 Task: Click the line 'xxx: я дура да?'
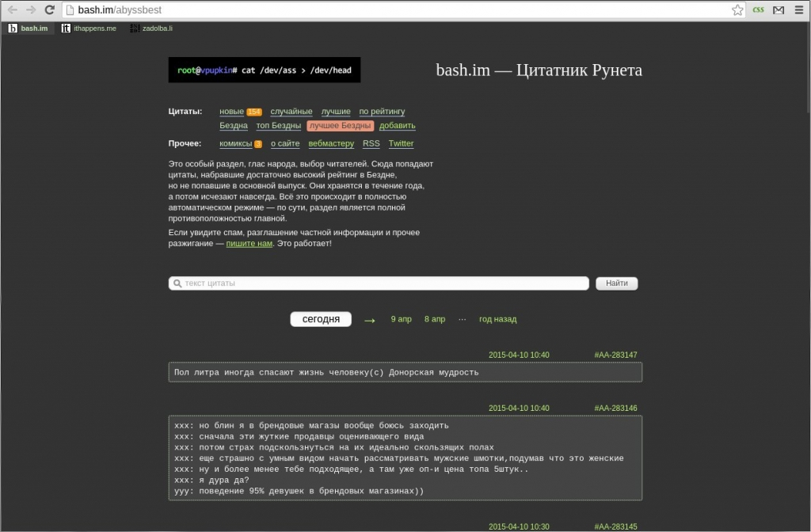pyautogui.click(x=211, y=481)
